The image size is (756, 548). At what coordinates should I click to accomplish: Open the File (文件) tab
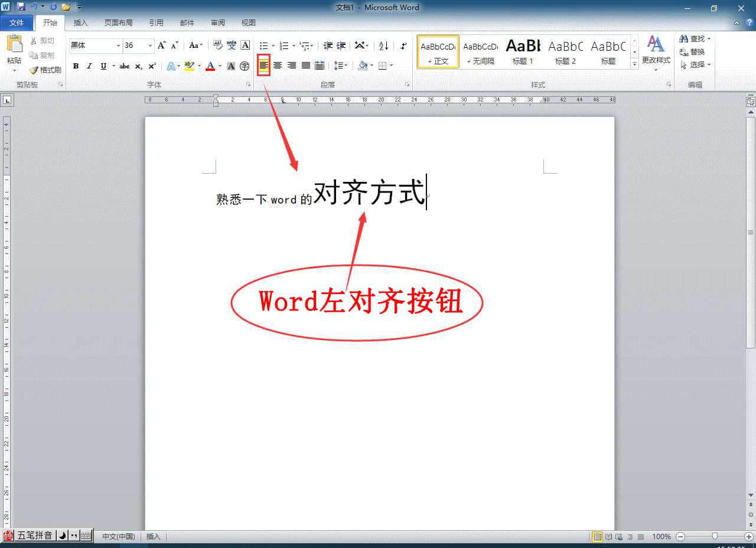17,23
